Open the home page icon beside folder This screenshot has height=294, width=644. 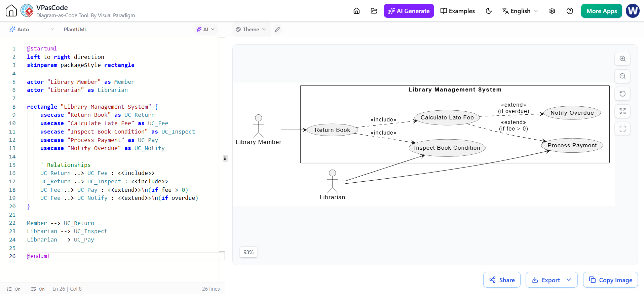pyautogui.click(x=356, y=11)
